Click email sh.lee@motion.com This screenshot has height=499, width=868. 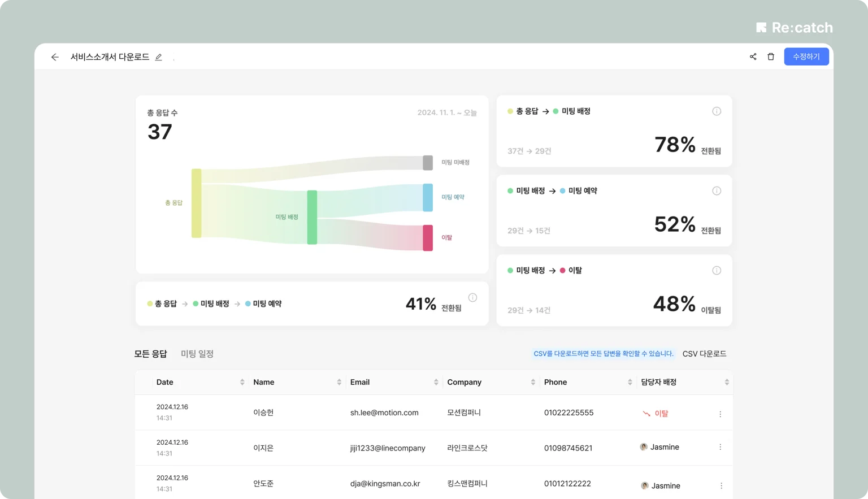pyautogui.click(x=384, y=413)
